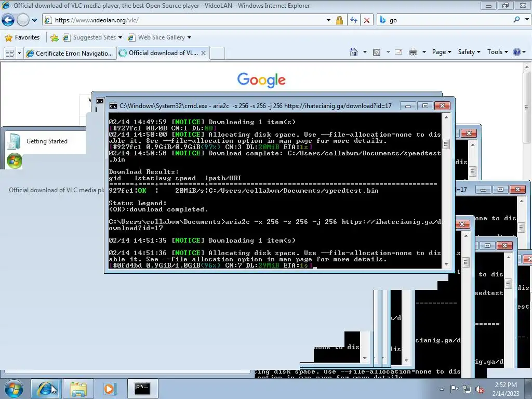Open a new blank tab
This screenshot has height=399, width=532.
[217, 54]
